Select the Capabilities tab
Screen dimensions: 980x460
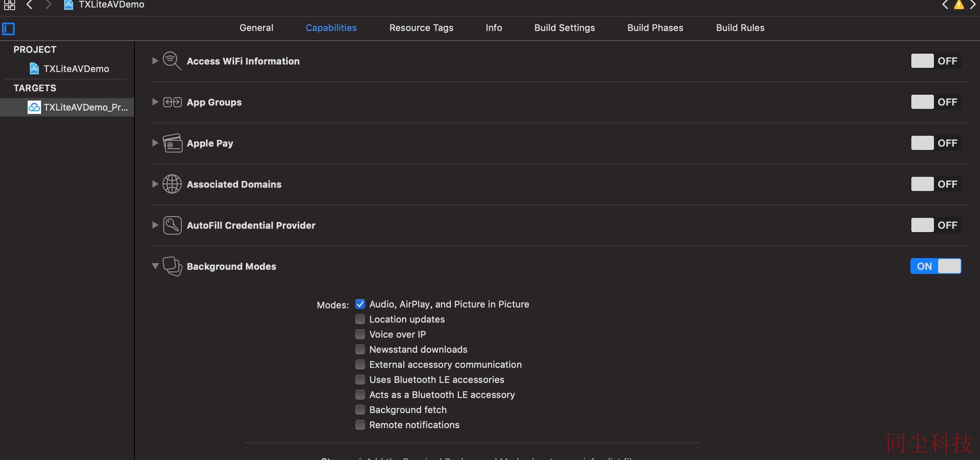pos(331,28)
